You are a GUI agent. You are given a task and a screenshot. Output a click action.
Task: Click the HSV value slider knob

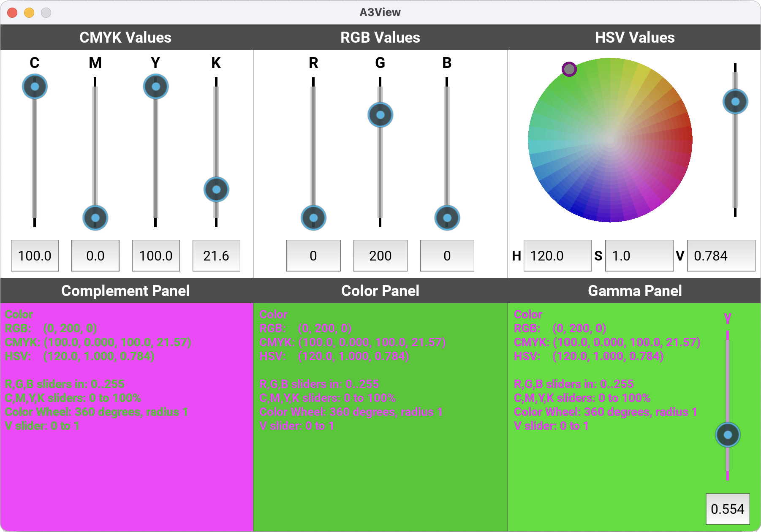click(735, 102)
